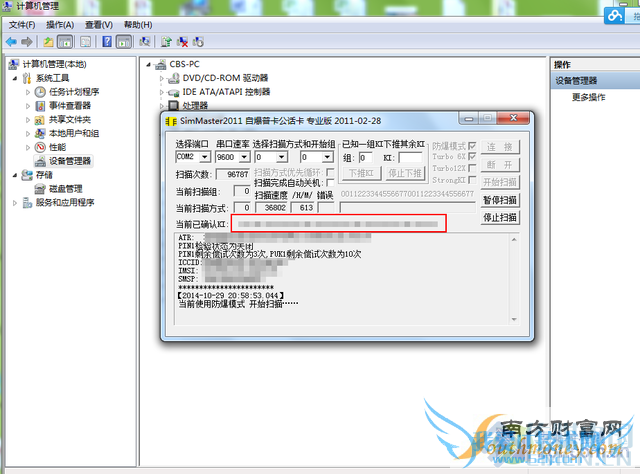
Task: Open Help via the blue question-mark icon
Action: pos(107,42)
